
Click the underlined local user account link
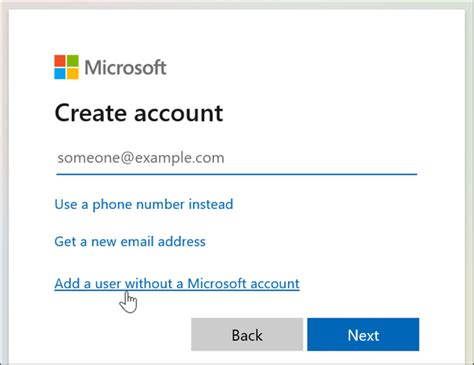pos(177,284)
